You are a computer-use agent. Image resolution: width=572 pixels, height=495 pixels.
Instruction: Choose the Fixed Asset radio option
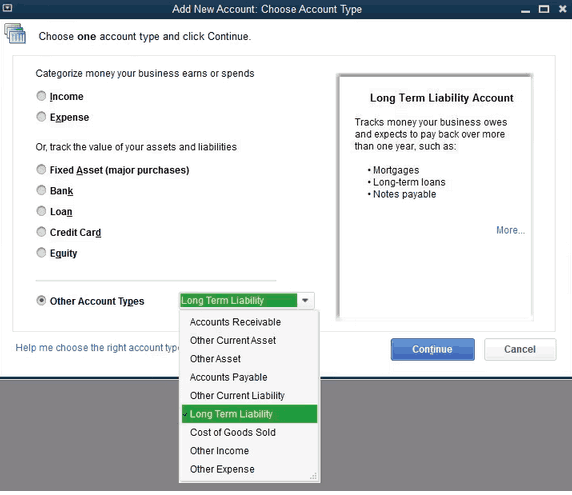[x=41, y=170]
